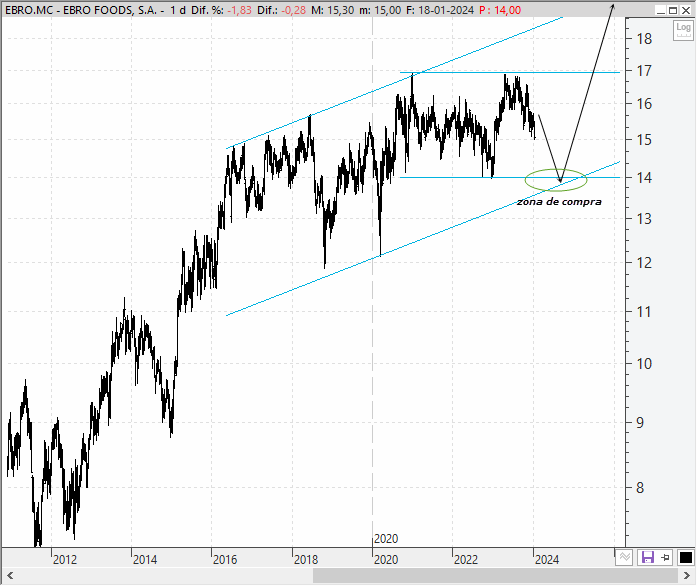Maximize the EBRO.MC chart window
Image resolution: width=697 pixels, height=586 pixels.
(673, 10)
